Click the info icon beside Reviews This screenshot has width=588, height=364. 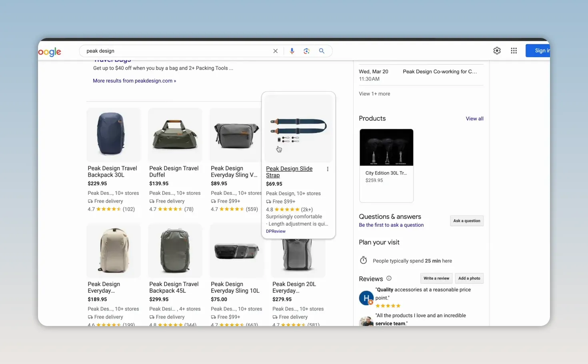pyautogui.click(x=389, y=278)
